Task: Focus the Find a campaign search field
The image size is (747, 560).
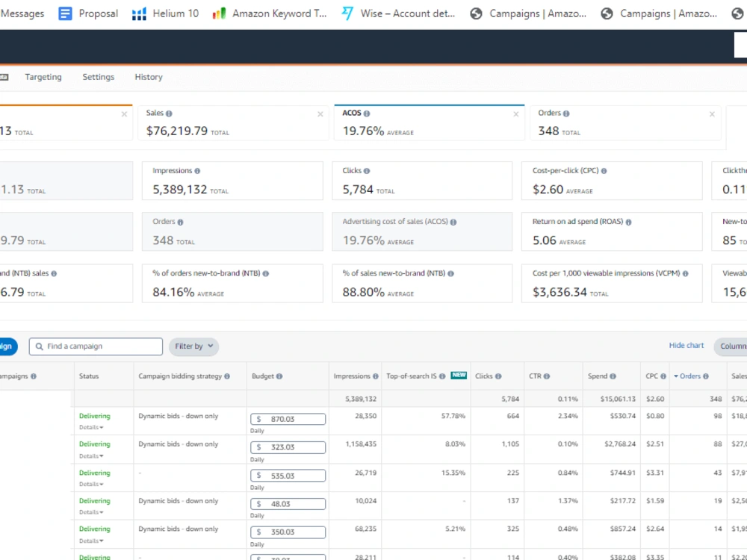Action: click(96, 346)
